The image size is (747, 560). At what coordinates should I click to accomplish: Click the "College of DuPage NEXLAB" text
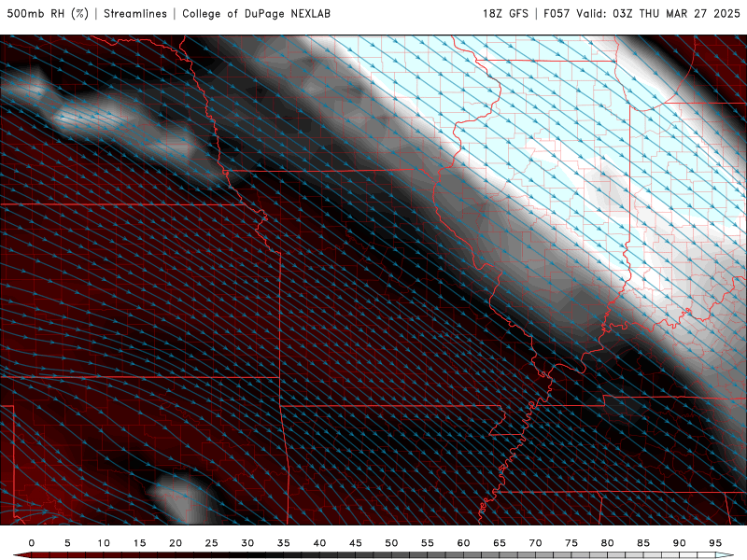pos(256,14)
